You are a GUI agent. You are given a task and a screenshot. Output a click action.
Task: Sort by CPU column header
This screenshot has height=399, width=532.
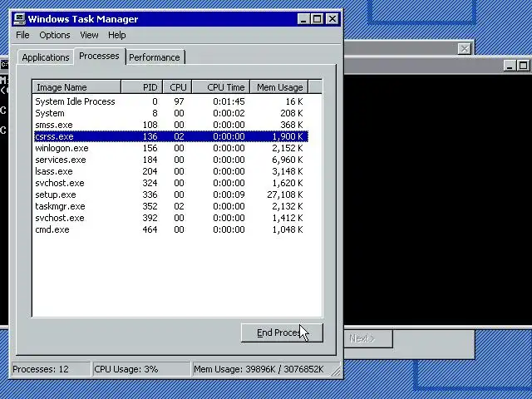[177, 87]
